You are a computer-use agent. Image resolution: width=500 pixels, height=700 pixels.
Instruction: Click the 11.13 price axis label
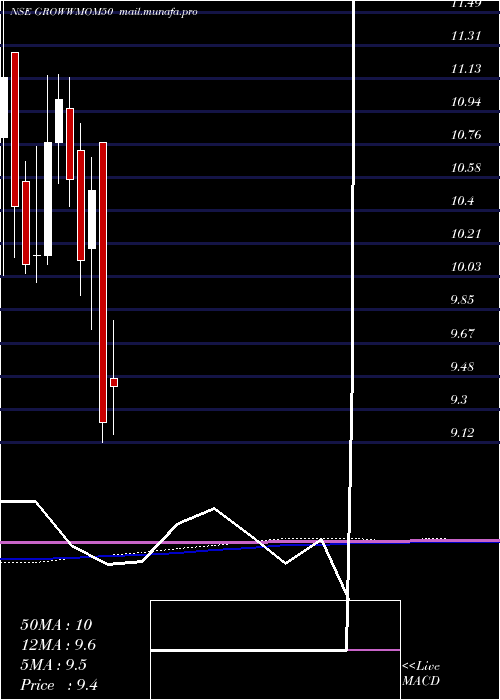(x=466, y=69)
